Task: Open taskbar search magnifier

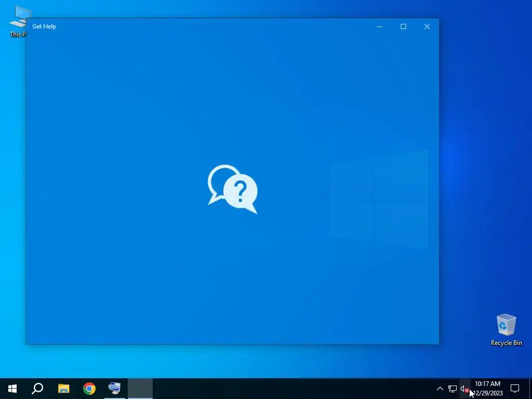Action: 37,389
